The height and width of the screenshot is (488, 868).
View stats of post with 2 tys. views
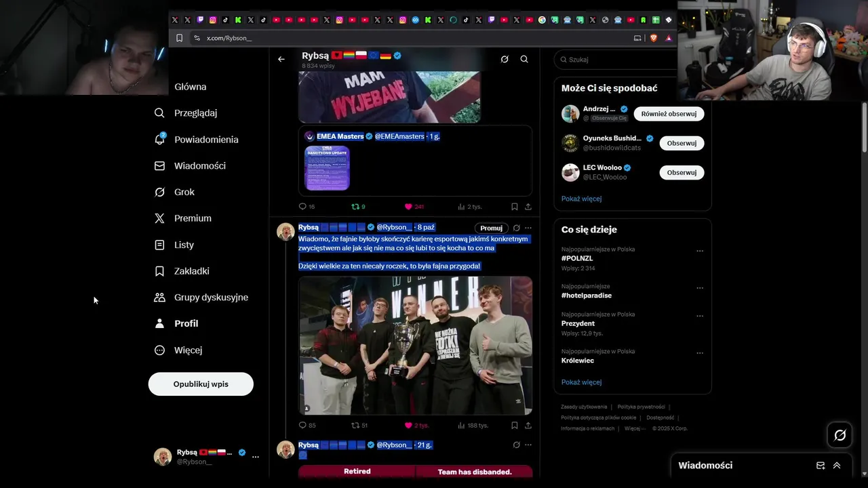click(x=470, y=207)
